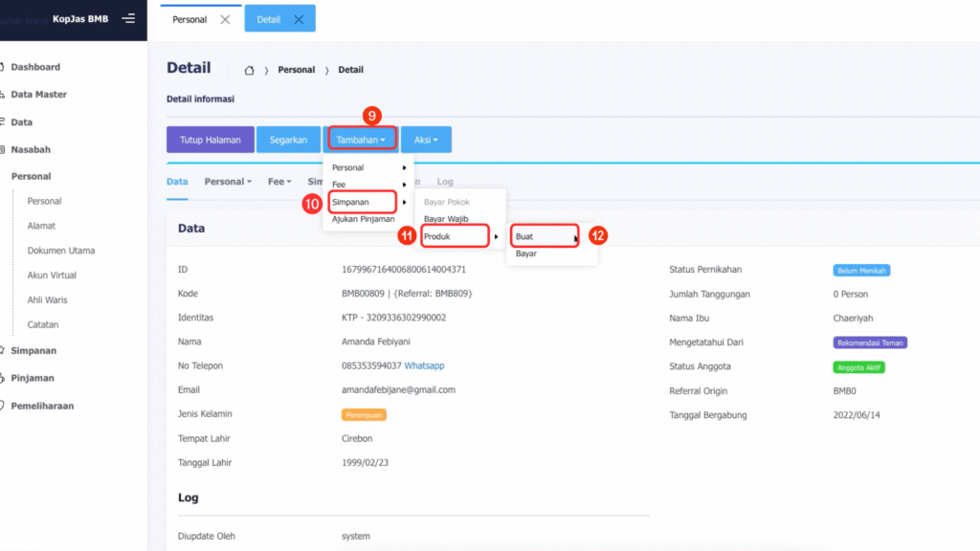Close the Personal tab with X icon
The width and height of the screenshot is (980, 551).
pyautogui.click(x=225, y=19)
